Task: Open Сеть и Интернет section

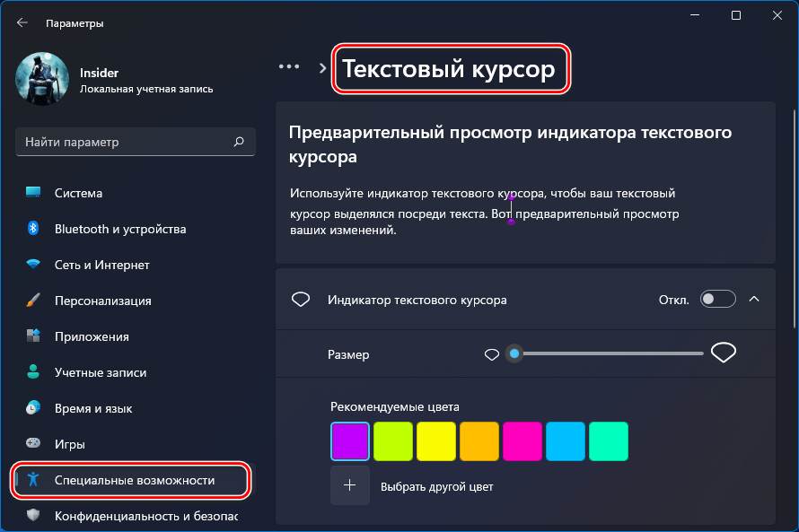Action: 101,265
